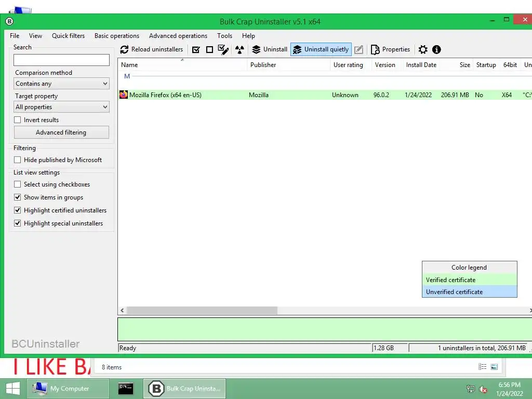Click the Advanced filtering button
The width and height of the screenshot is (532, 399).
tap(61, 132)
